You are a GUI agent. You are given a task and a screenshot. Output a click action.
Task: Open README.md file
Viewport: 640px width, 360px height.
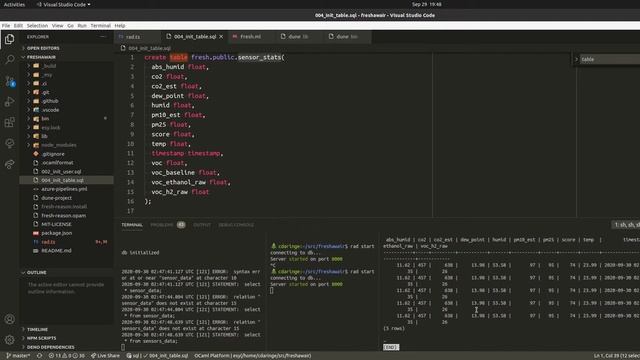point(56,251)
